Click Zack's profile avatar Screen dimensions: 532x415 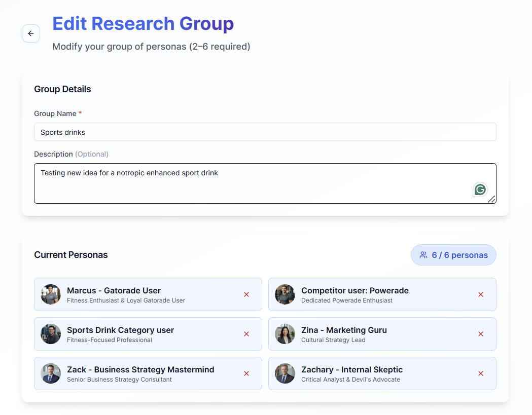(x=51, y=373)
